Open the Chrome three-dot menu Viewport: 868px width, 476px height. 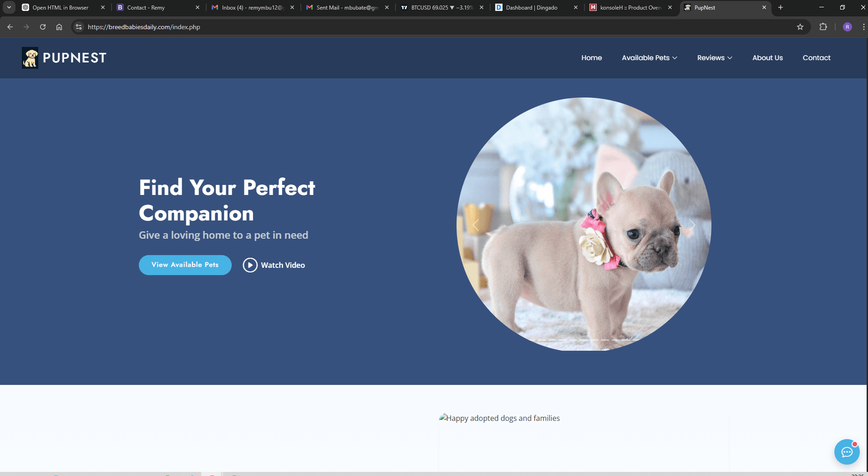click(863, 27)
